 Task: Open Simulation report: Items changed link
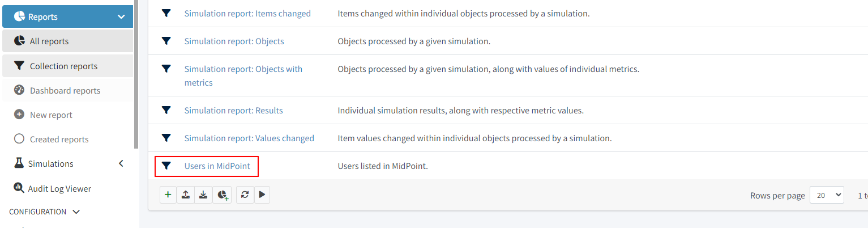coord(247,13)
